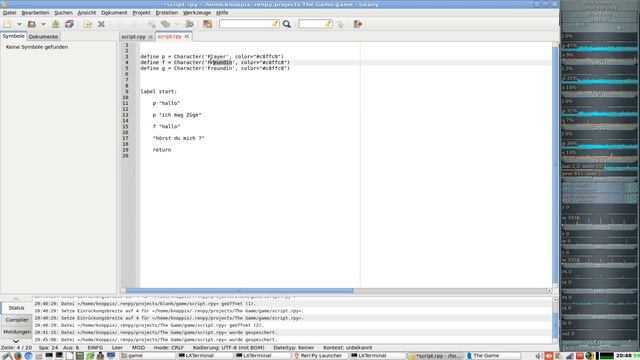Clear the search field with broom icon

pos(275,24)
